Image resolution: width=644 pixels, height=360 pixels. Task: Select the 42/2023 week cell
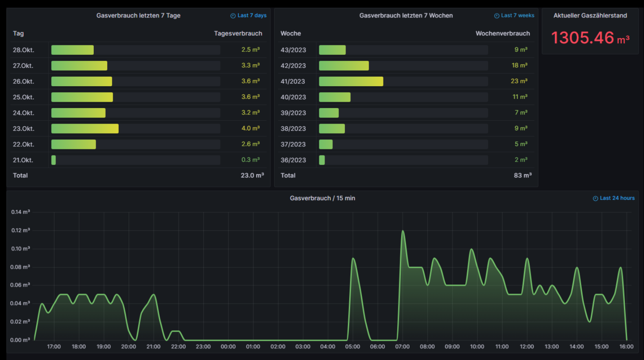point(293,66)
